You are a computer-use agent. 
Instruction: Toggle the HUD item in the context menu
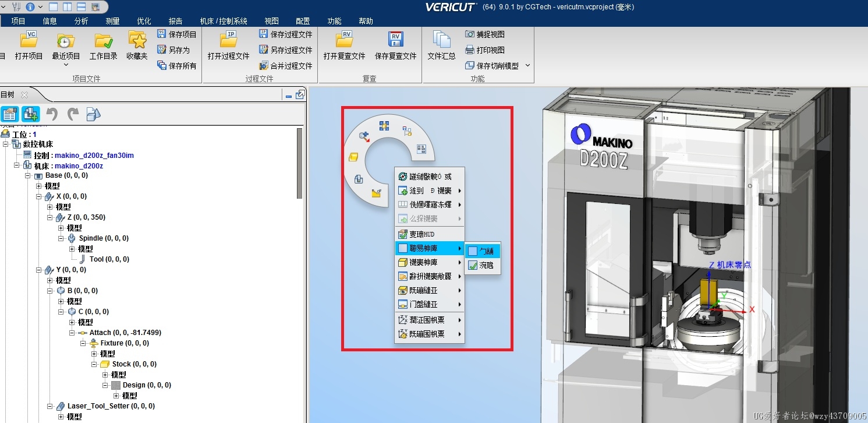(430, 234)
